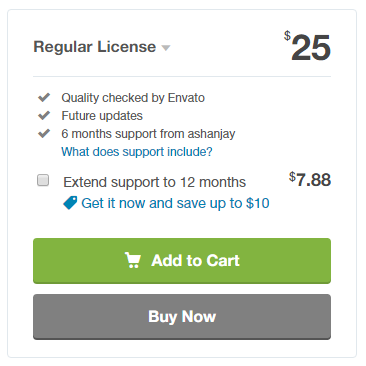Click the checkmark beside Future updates
Image resolution: width=366 pixels, height=366 pixels.
pyautogui.click(x=44, y=116)
